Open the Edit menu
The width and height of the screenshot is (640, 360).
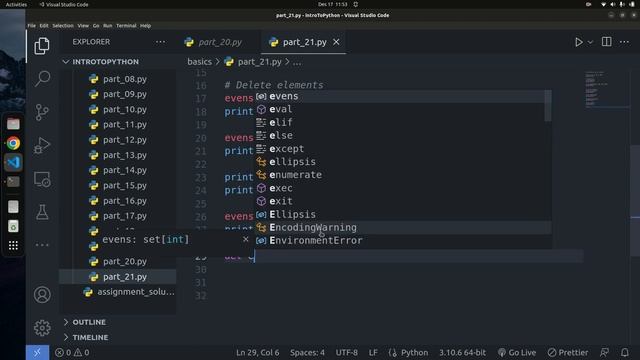click(x=44, y=25)
